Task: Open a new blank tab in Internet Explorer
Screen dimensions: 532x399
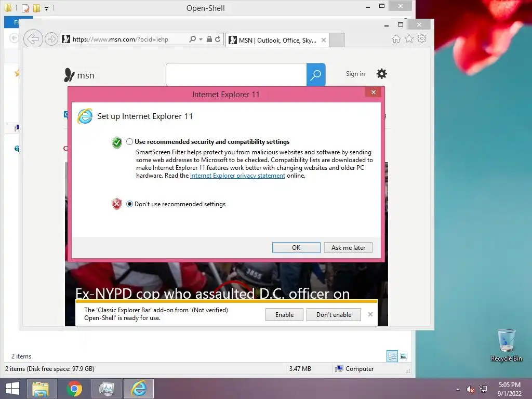Action: click(x=337, y=40)
